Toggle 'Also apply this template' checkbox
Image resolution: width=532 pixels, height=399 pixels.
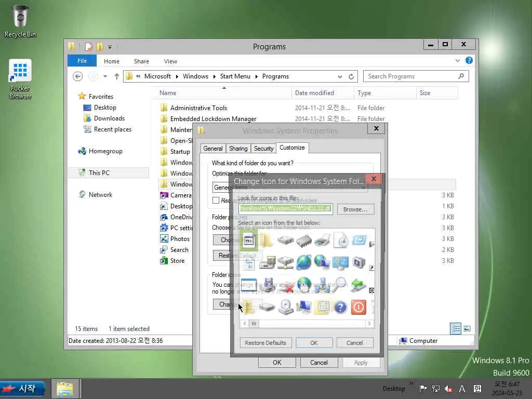(x=216, y=200)
